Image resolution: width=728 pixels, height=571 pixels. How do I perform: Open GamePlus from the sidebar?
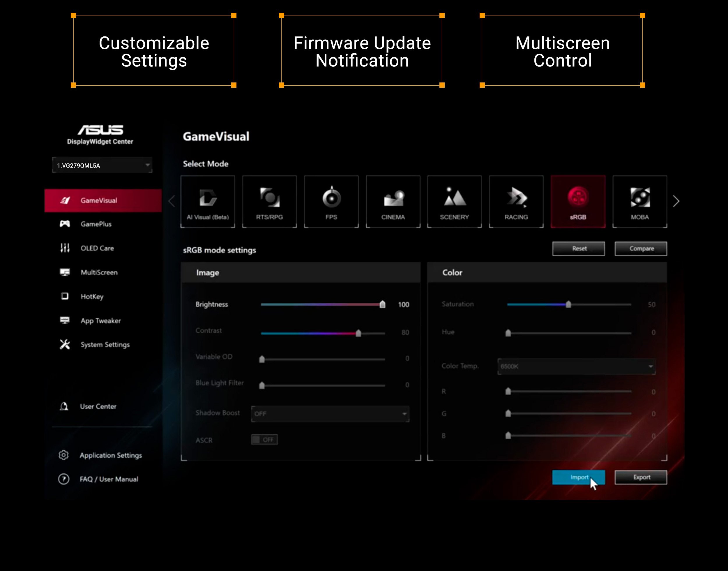pos(66,224)
